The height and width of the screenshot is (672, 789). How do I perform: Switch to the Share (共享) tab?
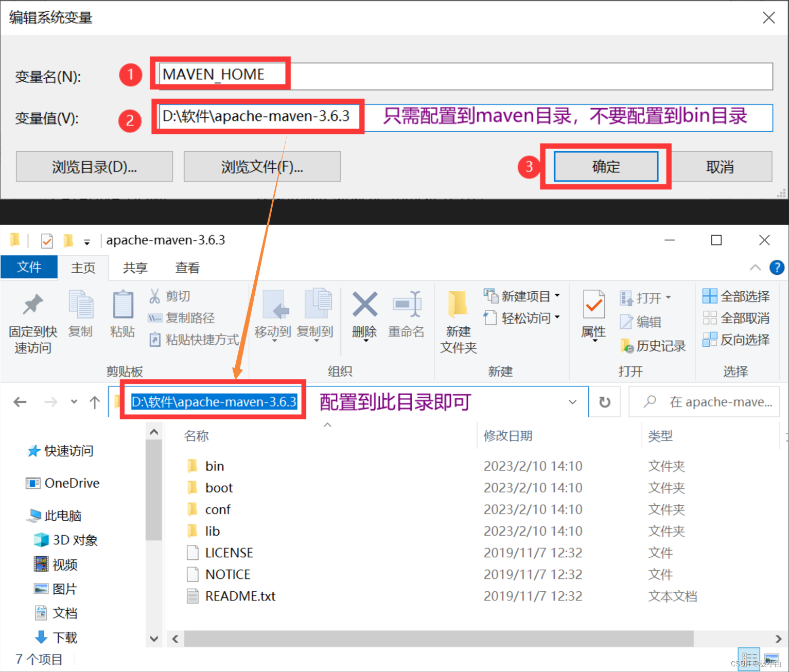tap(135, 268)
